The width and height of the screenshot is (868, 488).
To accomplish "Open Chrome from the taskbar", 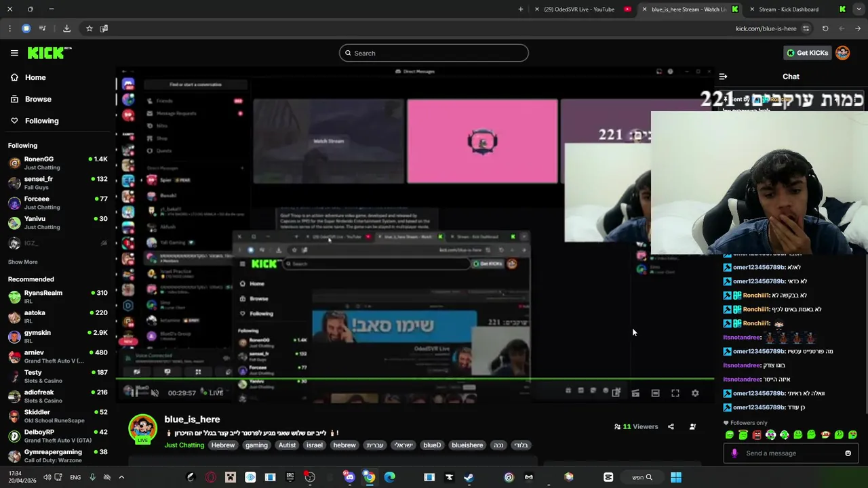I will pyautogui.click(x=369, y=477).
